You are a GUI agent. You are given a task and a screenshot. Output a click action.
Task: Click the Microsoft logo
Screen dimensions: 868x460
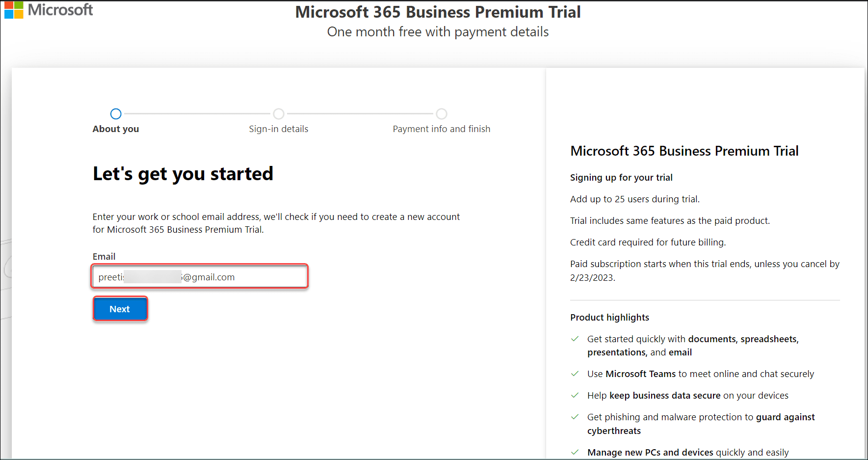pos(48,9)
